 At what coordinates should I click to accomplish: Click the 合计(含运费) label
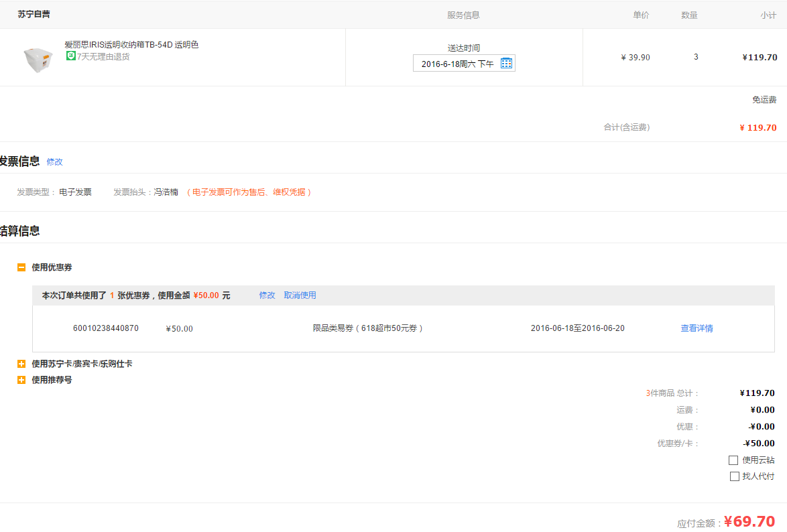(x=626, y=127)
